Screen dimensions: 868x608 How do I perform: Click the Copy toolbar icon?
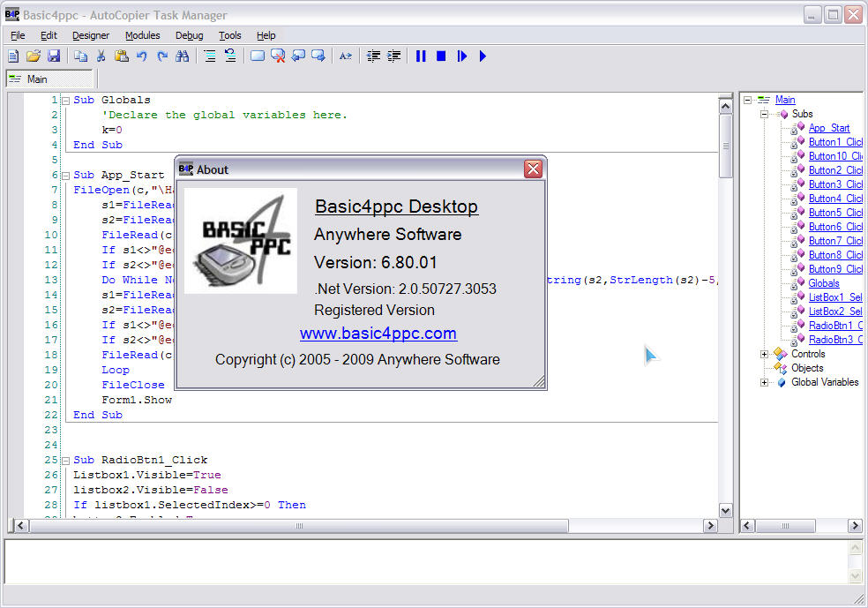81,56
